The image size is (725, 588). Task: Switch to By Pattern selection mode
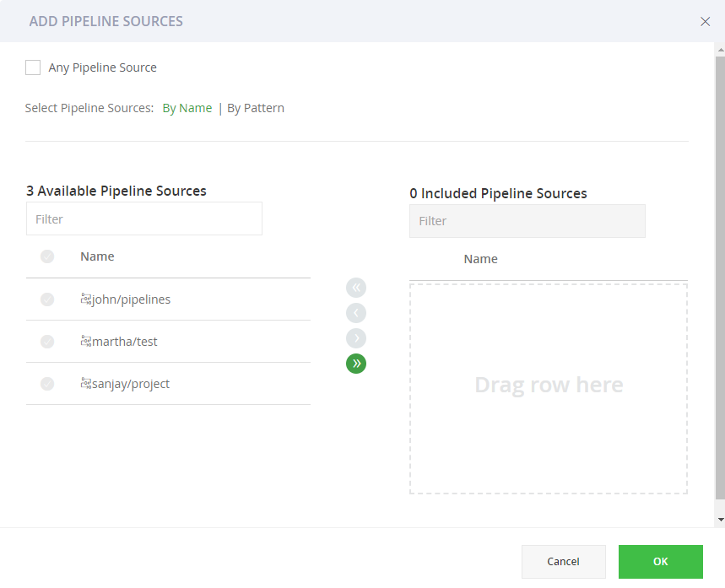tap(255, 107)
